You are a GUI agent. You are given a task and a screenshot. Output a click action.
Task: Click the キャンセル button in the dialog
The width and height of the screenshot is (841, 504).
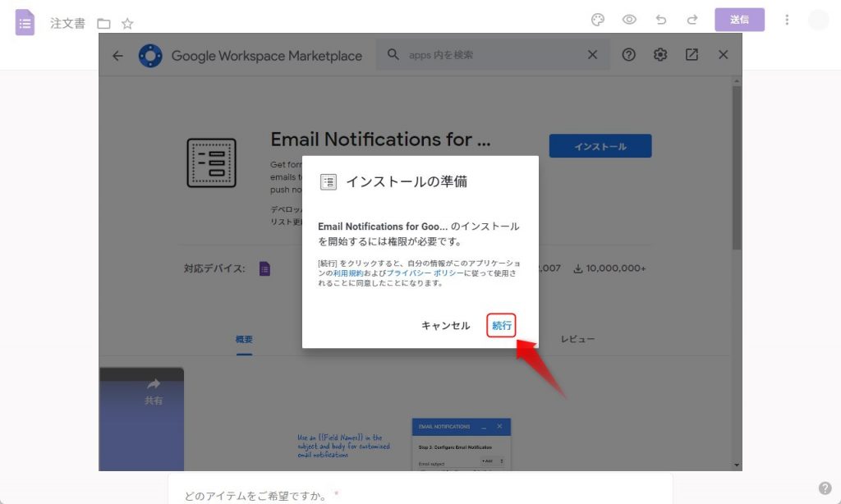pos(445,325)
